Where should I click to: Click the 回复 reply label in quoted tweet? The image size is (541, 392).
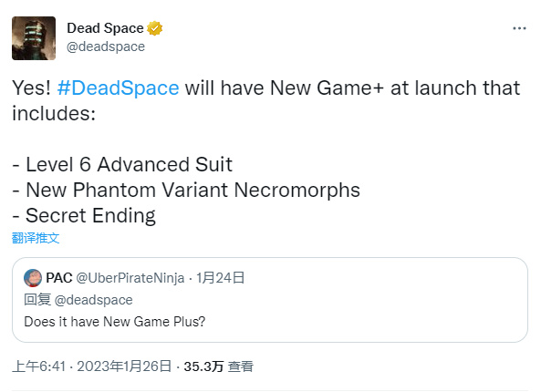pyautogui.click(x=37, y=300)
